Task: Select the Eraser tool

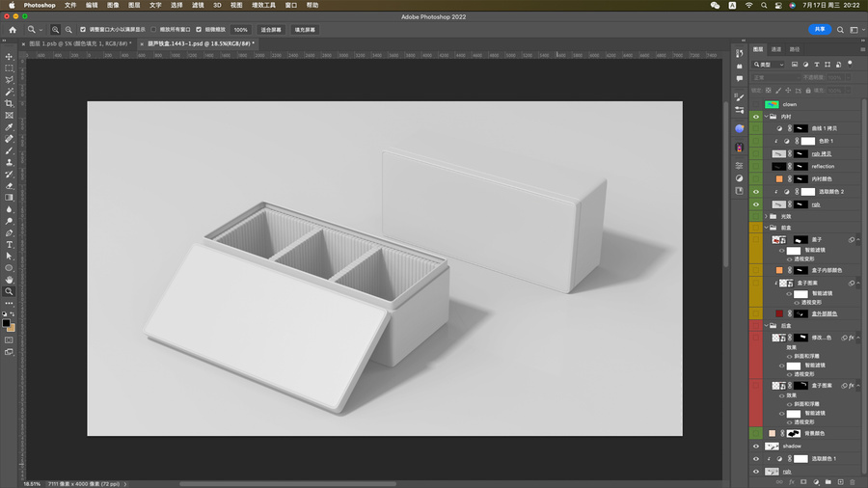Action: click(9, 186)
